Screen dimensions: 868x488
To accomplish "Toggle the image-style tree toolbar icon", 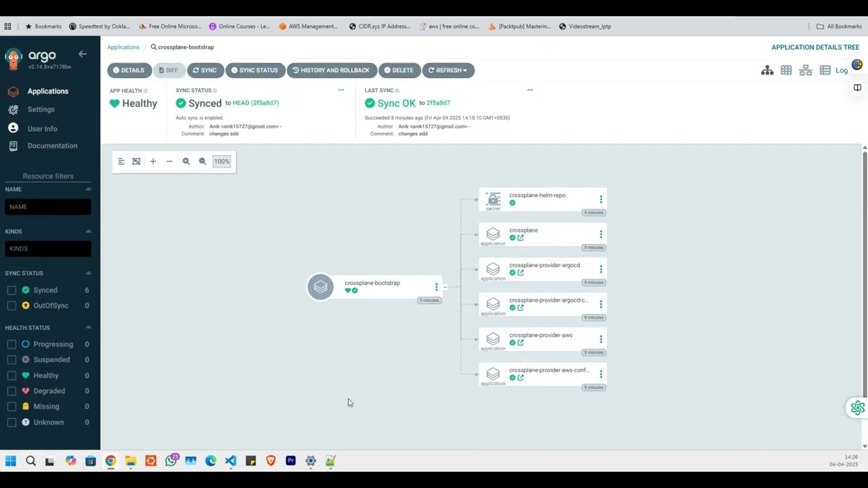I will coord(136,161).
